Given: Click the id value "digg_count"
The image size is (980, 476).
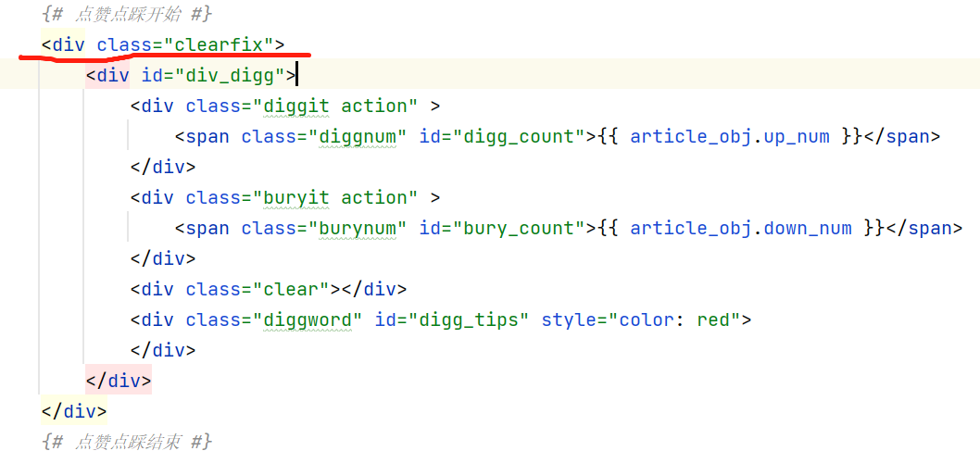Looking at the screenshot, I should pos(518,137).
